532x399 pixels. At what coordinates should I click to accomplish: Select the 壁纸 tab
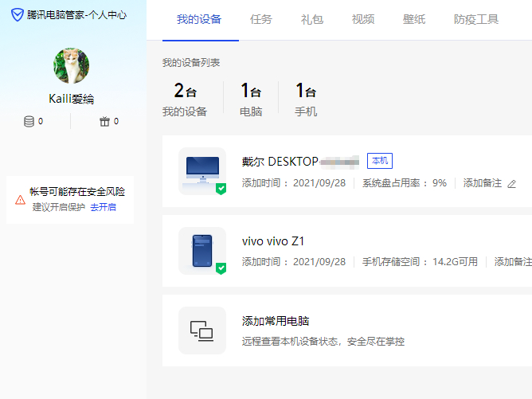[x=414, y=19]
